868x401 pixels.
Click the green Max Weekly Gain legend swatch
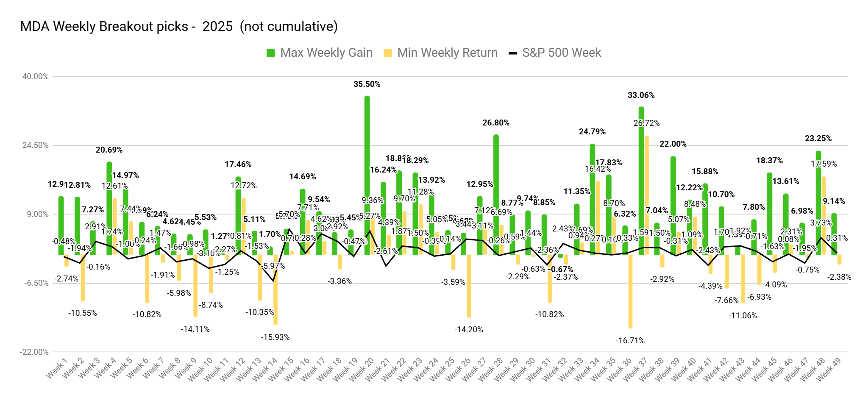coord(270,53)
